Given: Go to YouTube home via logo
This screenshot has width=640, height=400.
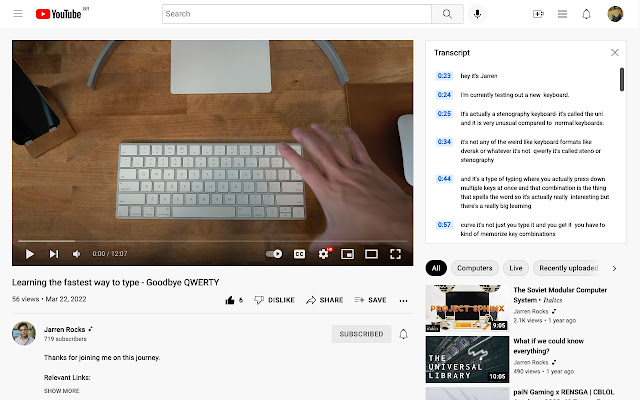Looking at the screenshot, I should 59,14.
